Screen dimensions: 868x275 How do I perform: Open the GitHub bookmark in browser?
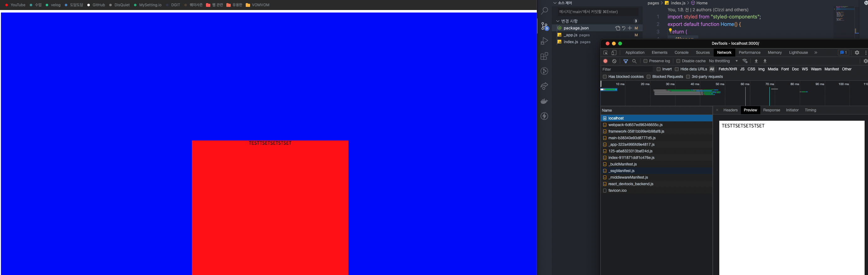click(96, 5)
